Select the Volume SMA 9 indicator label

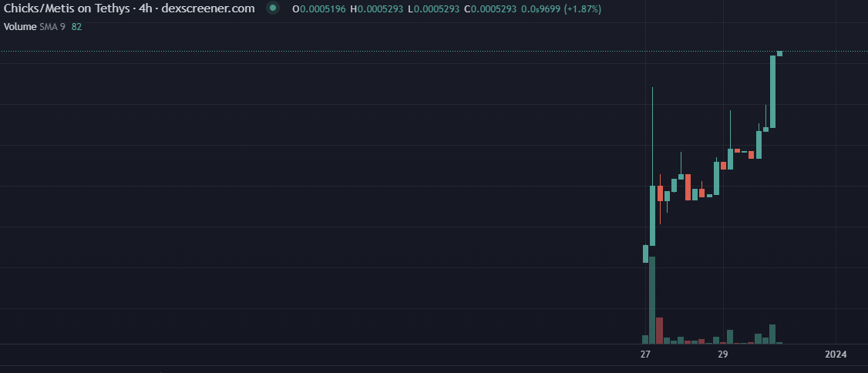click(35, 26)
